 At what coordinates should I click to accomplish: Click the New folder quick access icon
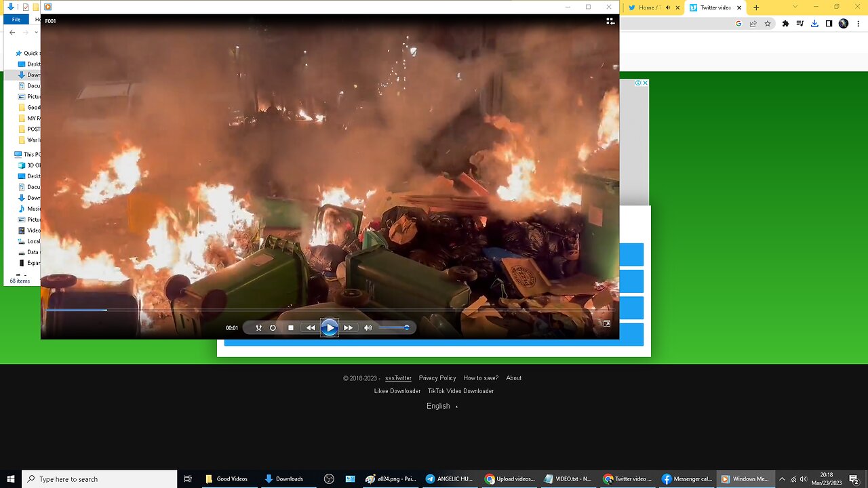36,7
